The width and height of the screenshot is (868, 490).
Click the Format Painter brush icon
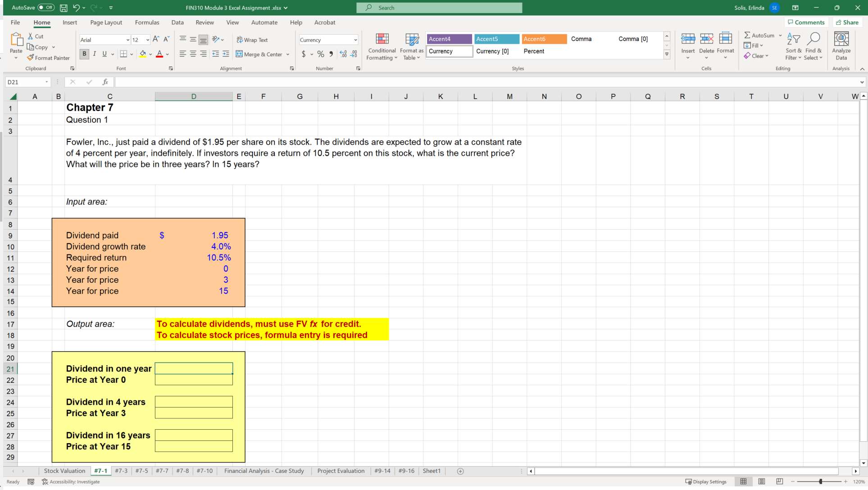(30, 58)
